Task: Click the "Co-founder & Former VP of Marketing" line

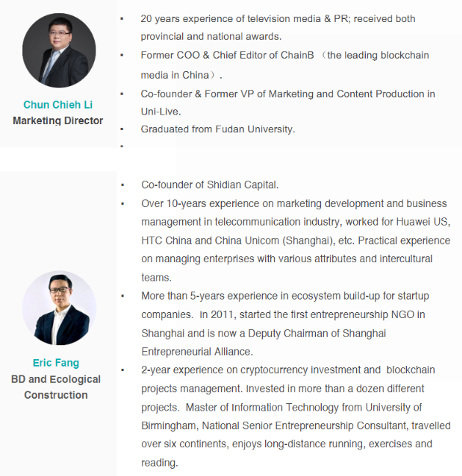Action: coord(288,94)
